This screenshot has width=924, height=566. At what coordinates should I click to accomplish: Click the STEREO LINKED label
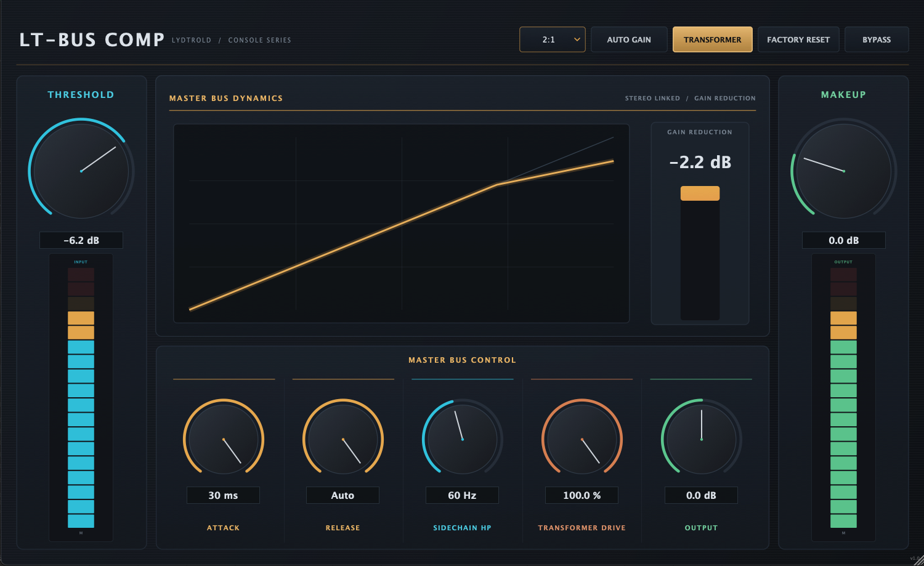(x=652, y=98)
